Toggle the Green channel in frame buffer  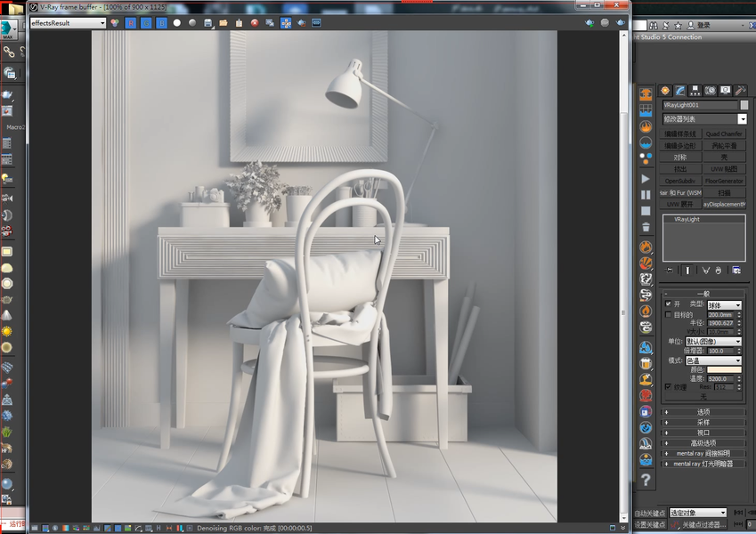coord(146,22)
